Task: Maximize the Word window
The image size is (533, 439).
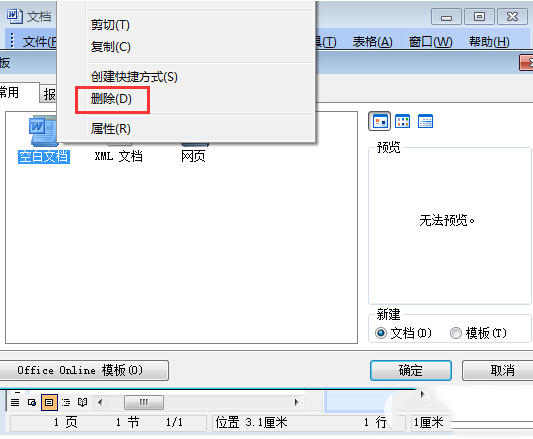Action: [479, 17]
